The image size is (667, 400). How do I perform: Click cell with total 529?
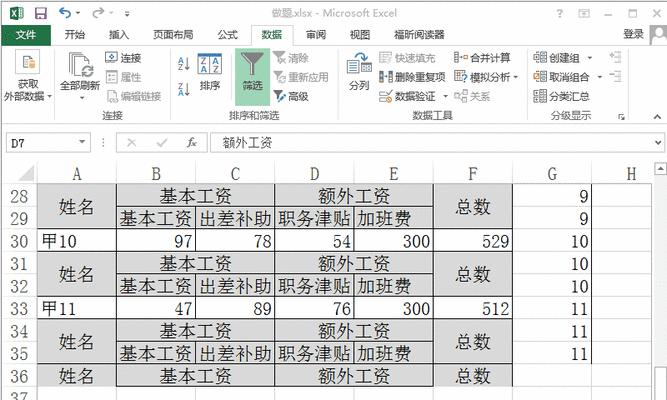473,241
